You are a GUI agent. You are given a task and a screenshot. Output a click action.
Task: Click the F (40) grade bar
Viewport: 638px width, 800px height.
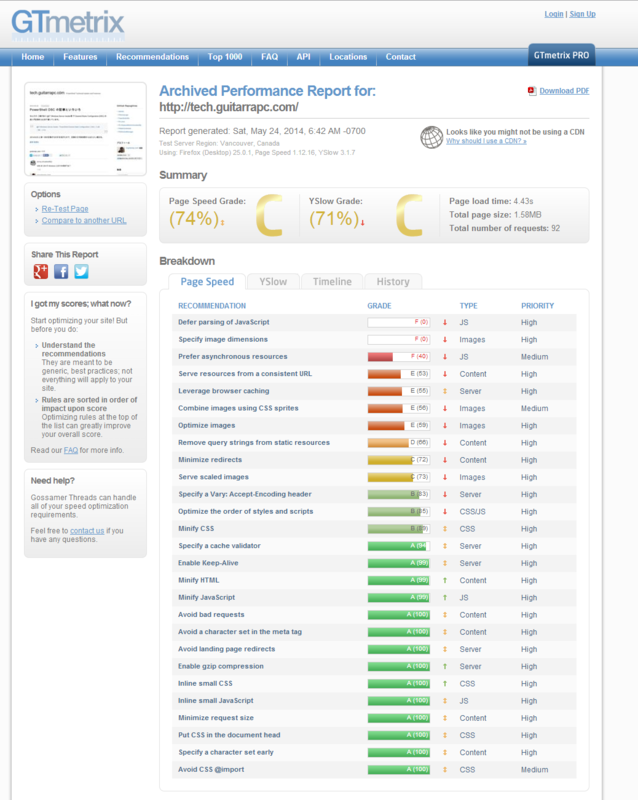(x=399, y=357)
